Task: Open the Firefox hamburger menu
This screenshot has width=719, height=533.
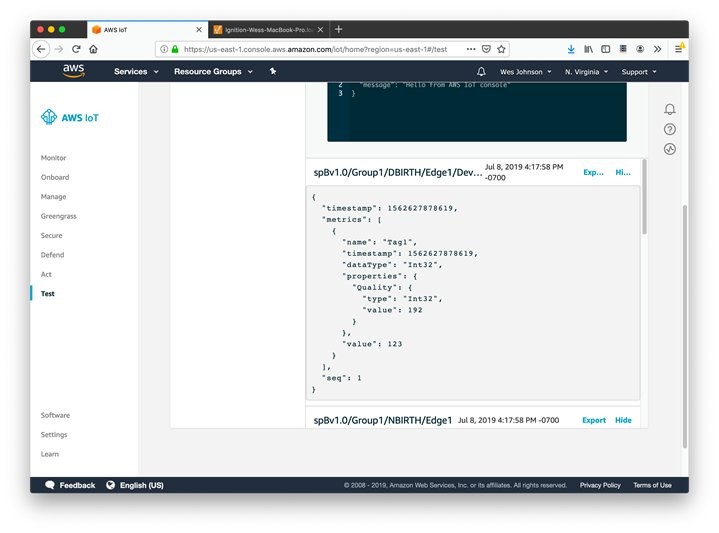Action: tap(679, 49)
